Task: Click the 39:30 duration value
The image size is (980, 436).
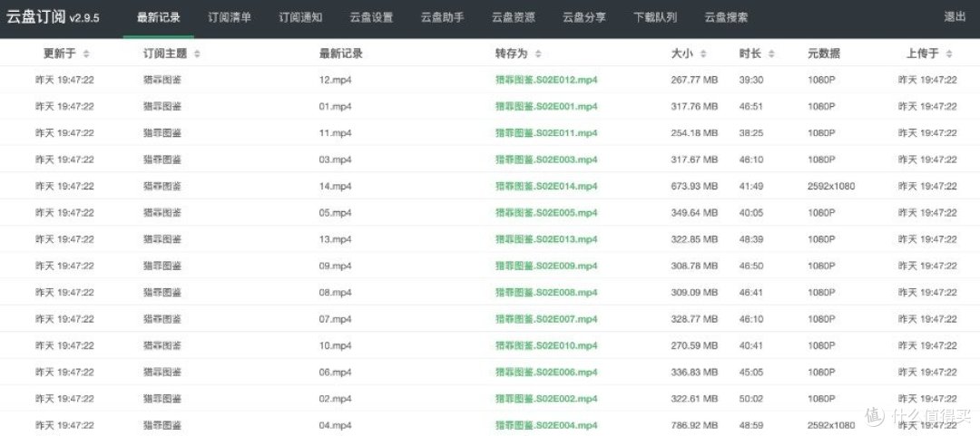Action: [750, 80]
